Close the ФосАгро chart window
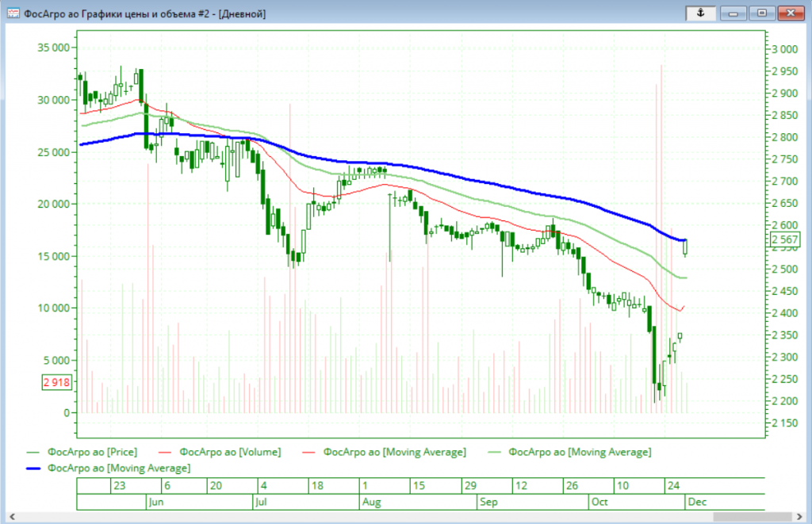812x524 pixels. click(790, 13)
